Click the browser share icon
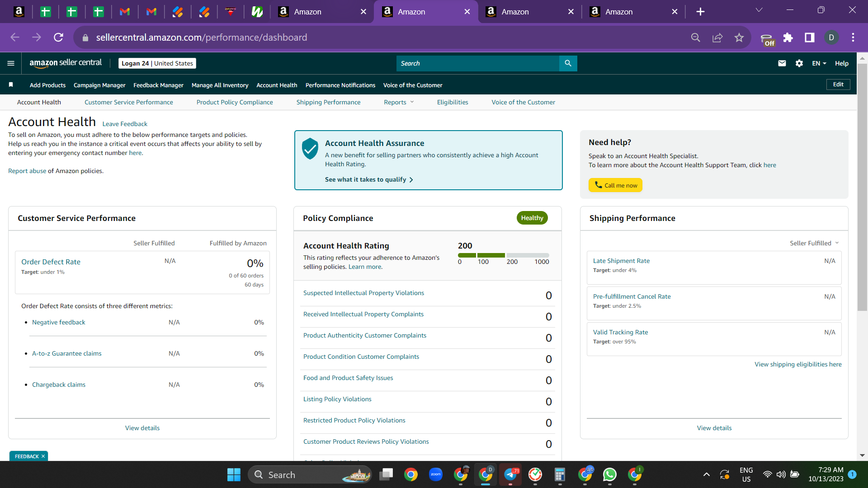This screenshot has width=868, height=488. tap(717, 38)
